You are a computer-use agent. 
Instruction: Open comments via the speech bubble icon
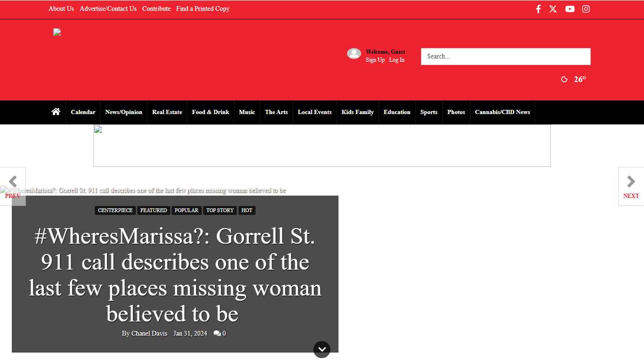pos(217,333)
